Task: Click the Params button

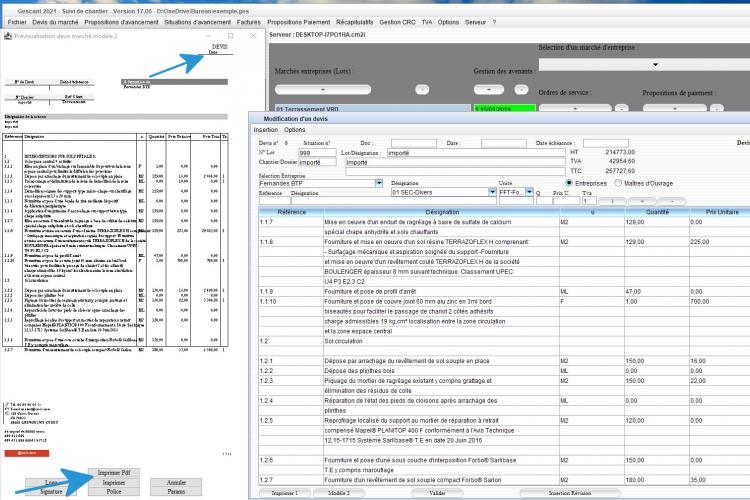Action: pos(176,491)
